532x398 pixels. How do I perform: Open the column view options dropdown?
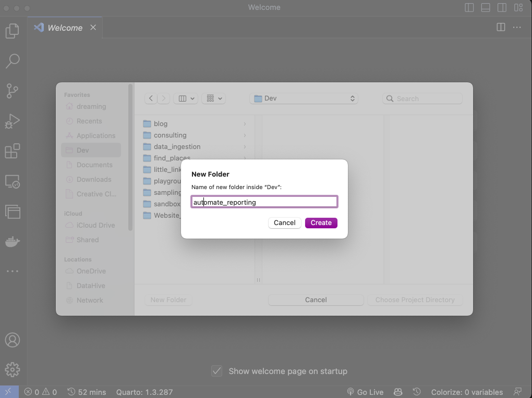click(x=185, y=98)
